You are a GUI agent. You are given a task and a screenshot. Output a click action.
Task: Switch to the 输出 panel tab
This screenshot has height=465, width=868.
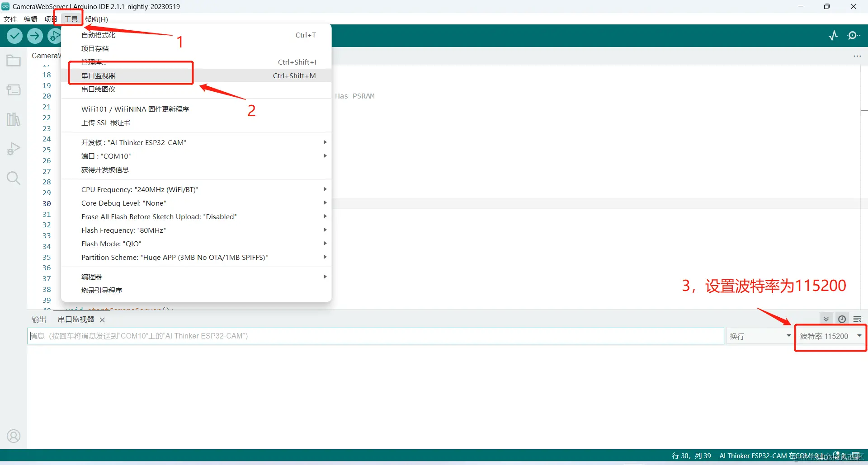(x=39, y=319)
